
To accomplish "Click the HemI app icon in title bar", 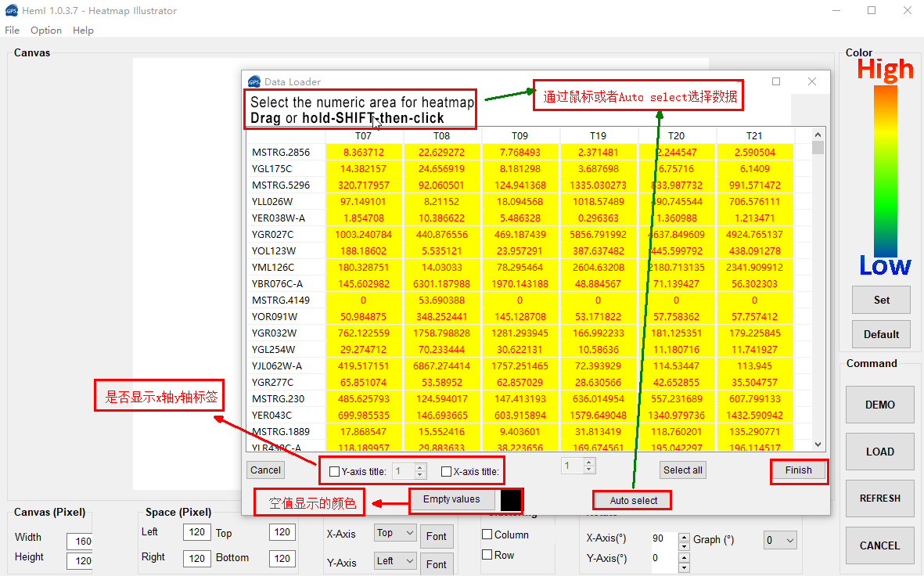I will (x=11, y=11).
